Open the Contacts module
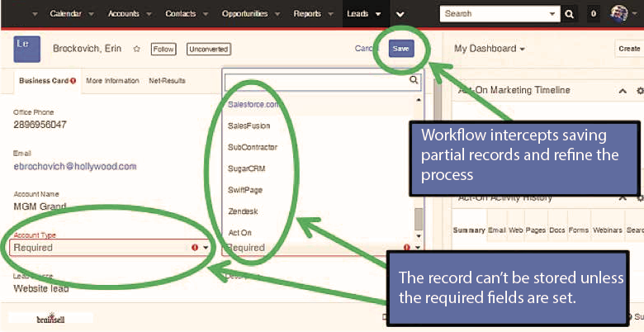 180,13
